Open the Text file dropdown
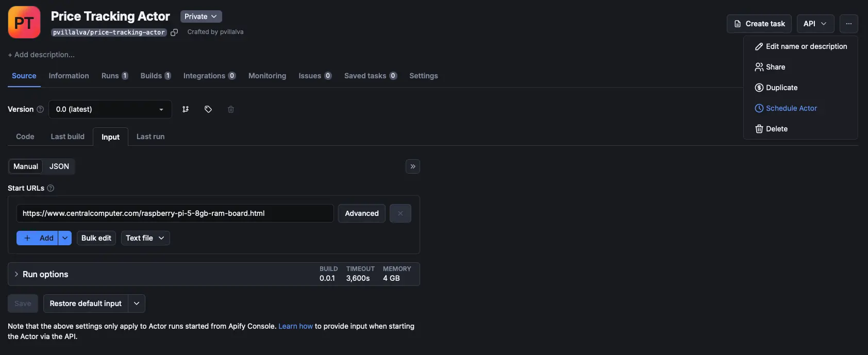The height and width of the screenshot is (355, 868). tap(145, 238)
